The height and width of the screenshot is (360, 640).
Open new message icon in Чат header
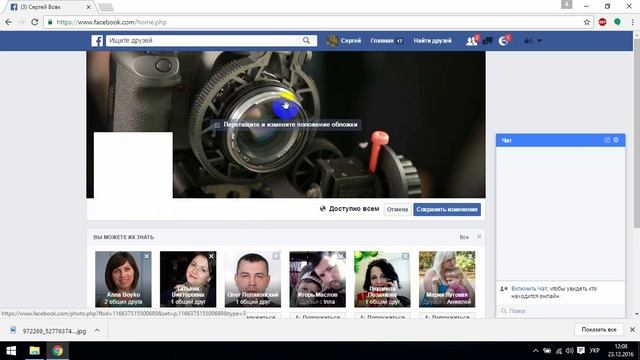pyautogui.click(x=607, y=140)
